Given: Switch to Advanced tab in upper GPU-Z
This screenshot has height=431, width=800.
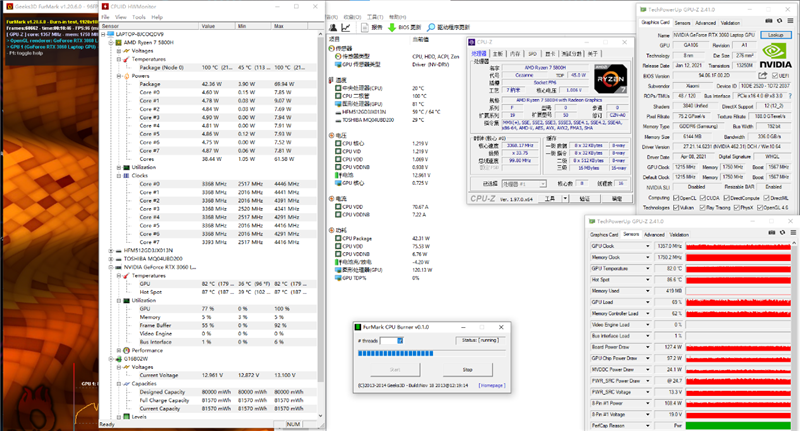Looking at the screenshot, I should pyautogui.click(x=705, y=23).
